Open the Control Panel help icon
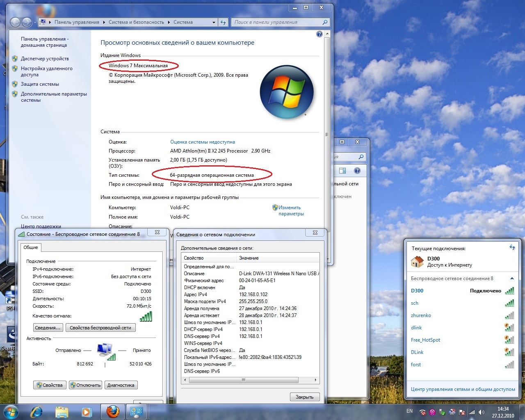The image size is (525, 420). pyautogui.click(x=320, y=34)
